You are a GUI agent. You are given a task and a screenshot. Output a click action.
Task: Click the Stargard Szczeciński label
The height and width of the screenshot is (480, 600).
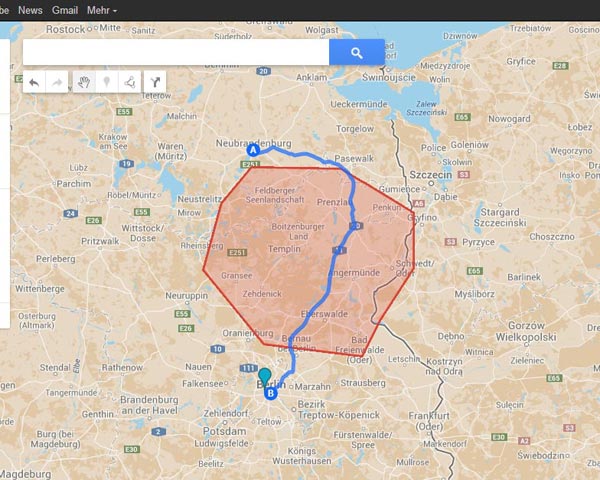click(x=500, y=217)
